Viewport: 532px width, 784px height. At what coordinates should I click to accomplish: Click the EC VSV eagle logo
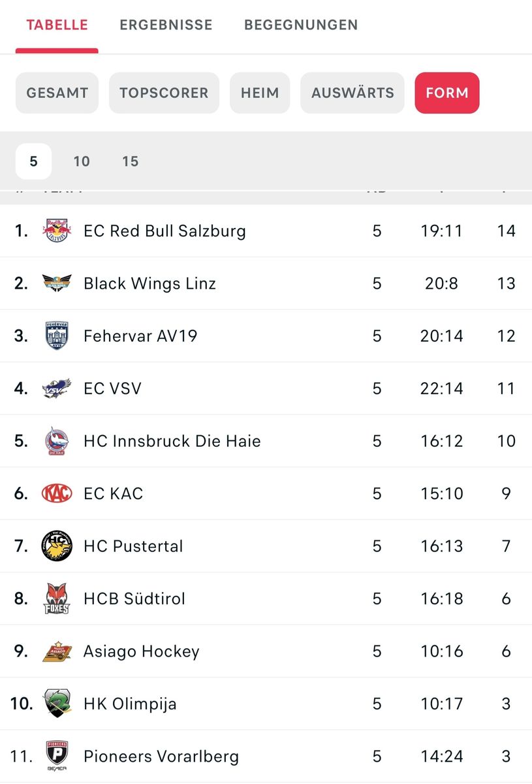point(57,388)
